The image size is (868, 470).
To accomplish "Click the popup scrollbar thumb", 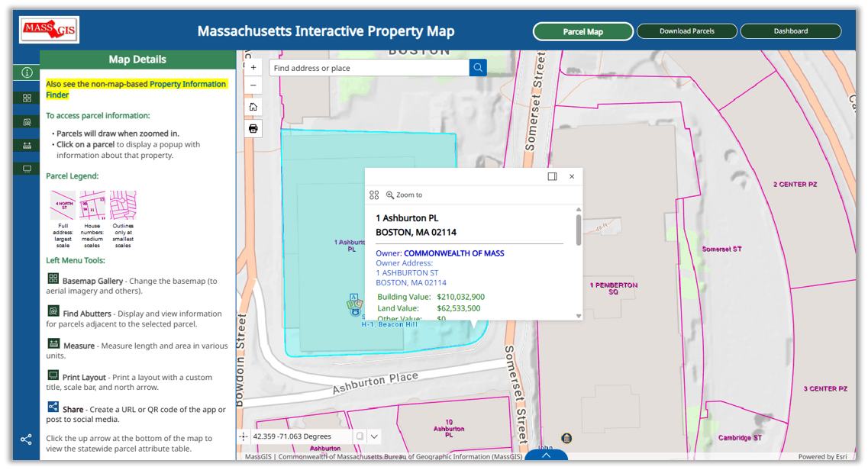I will (x=579, y=230).
